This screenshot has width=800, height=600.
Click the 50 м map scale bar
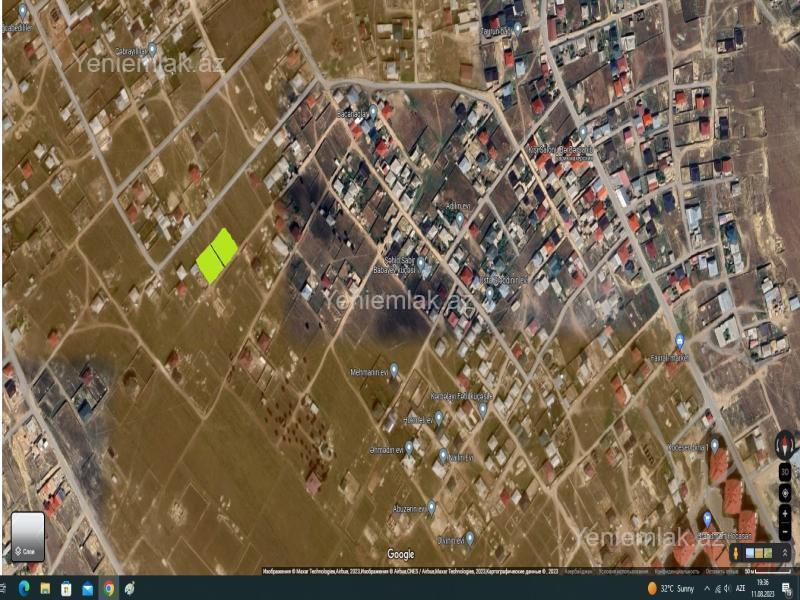point(768,571)
